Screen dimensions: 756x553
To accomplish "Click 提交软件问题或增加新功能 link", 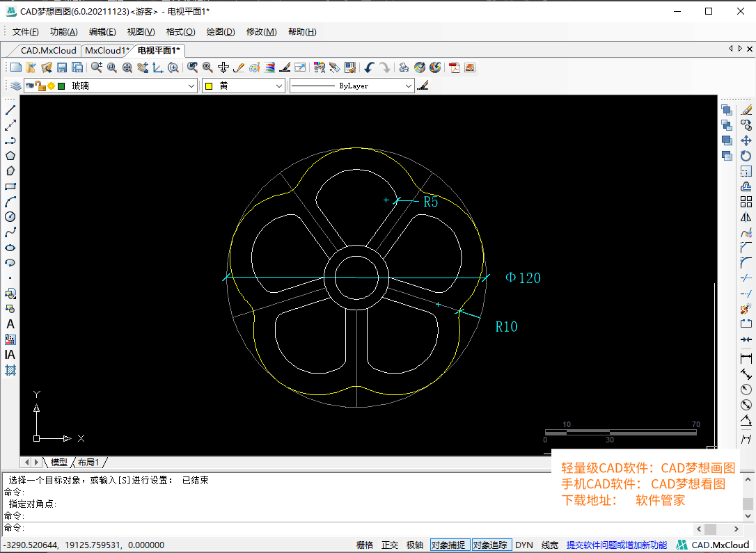I will click(x=616, y=545).
